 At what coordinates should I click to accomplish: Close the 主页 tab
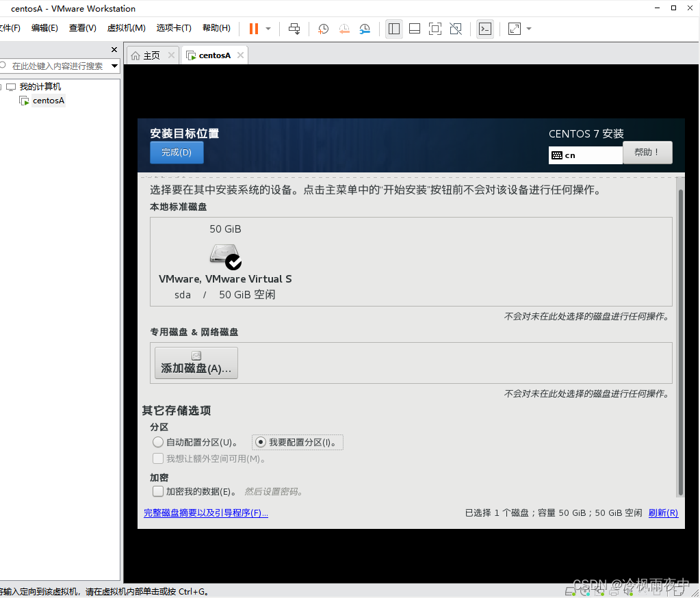tap(171, 55)
